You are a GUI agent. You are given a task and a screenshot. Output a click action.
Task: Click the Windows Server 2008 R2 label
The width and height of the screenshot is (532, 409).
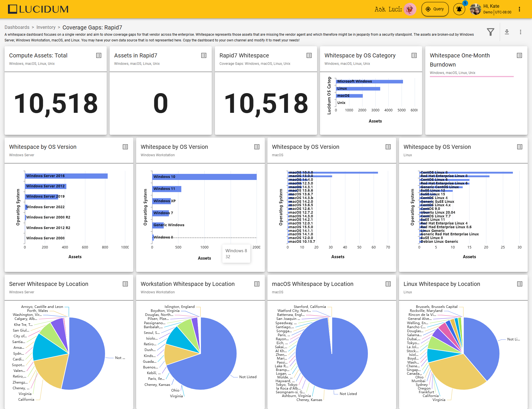click(48, 217)
